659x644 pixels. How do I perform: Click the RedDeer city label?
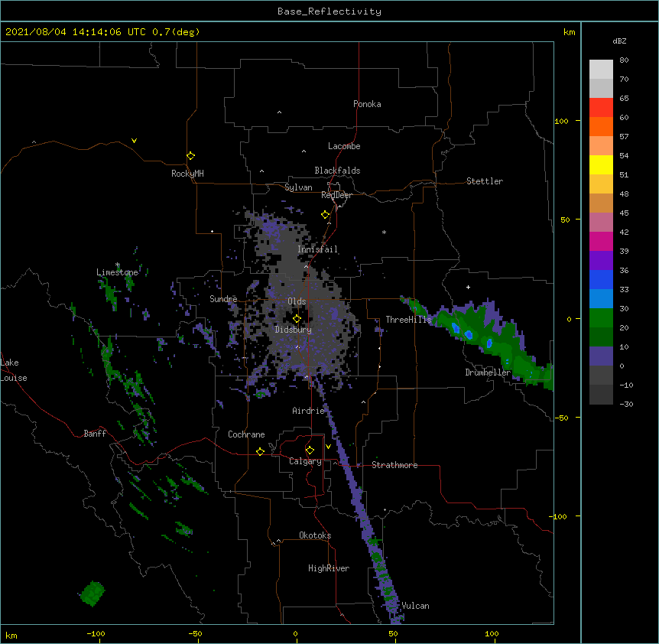(x=336, y=195)
